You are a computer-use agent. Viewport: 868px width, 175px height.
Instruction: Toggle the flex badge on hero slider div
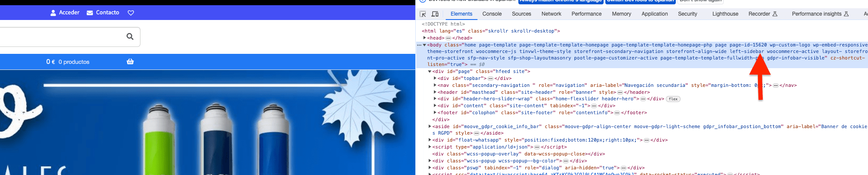click(673, 99)
